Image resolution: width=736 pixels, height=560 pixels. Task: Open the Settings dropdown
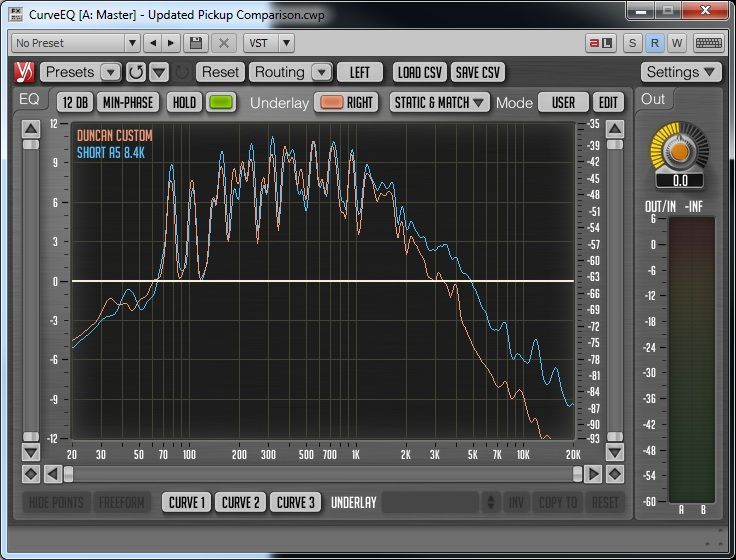(x=681, y=72)
